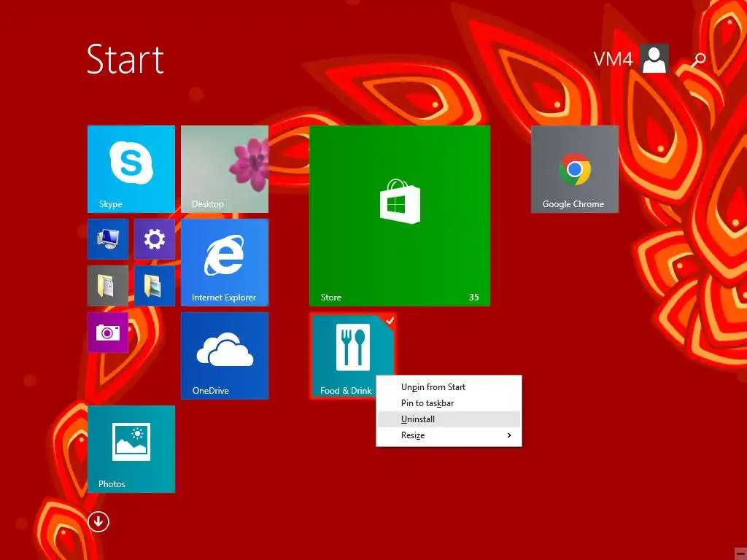Open the Desktop tile
The image size is (747, 560).
click(225, 169)
